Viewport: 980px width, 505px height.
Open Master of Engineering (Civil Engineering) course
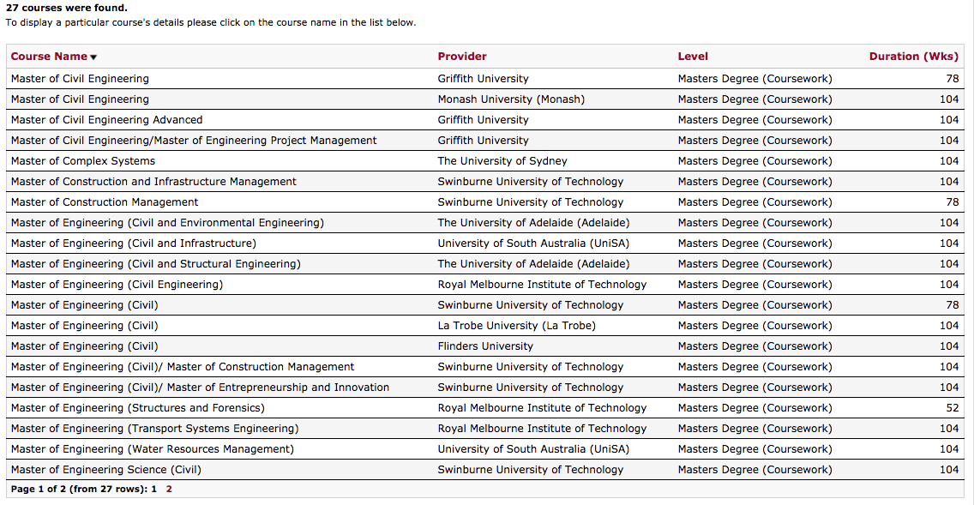pyautogui.click(x=117, y=285)
